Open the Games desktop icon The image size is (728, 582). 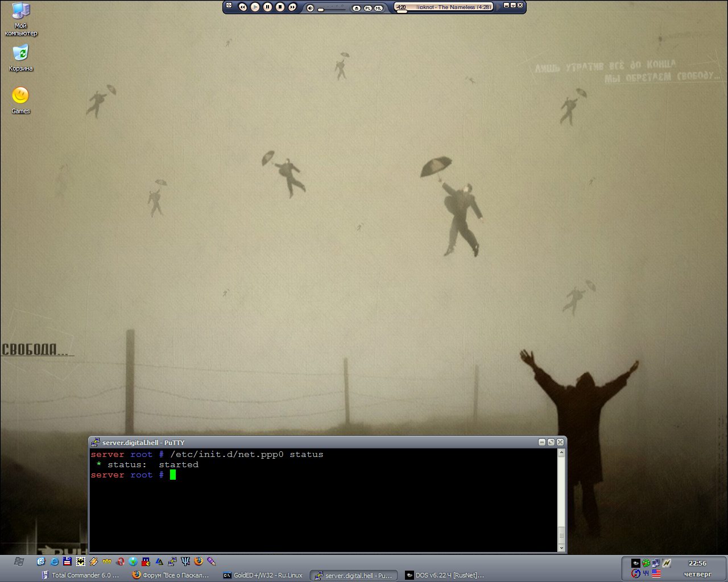20,95
